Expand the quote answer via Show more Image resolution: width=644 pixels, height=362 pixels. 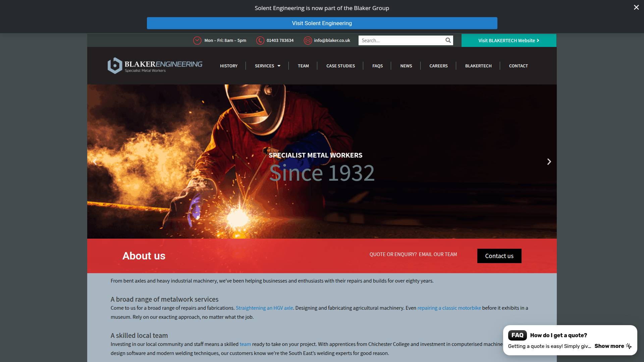[x=609, y=346]
